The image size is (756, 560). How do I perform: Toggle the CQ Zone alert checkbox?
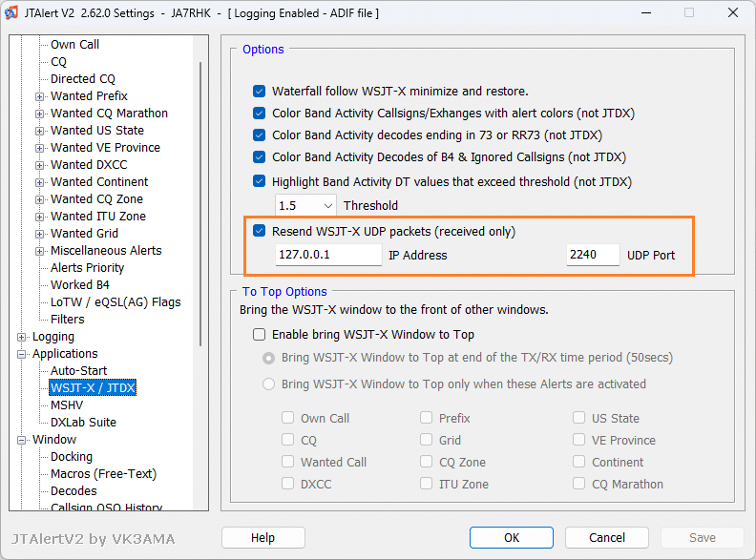tap(427, 461)
